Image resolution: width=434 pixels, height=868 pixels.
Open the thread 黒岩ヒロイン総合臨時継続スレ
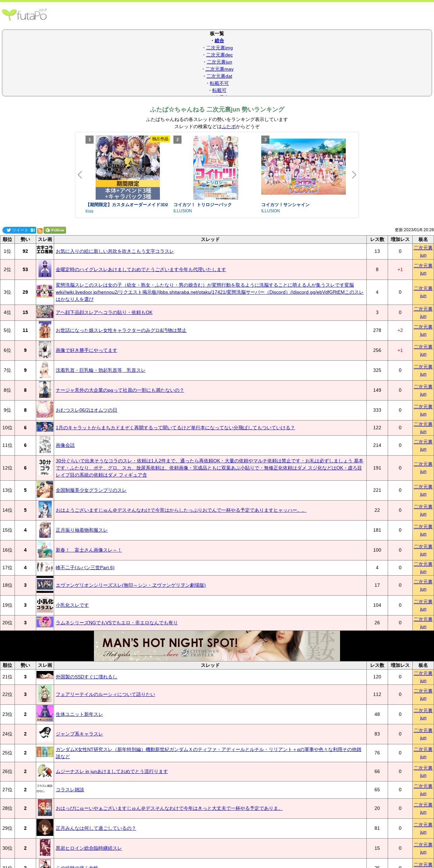pyautogui.click(x=89, y=848)
